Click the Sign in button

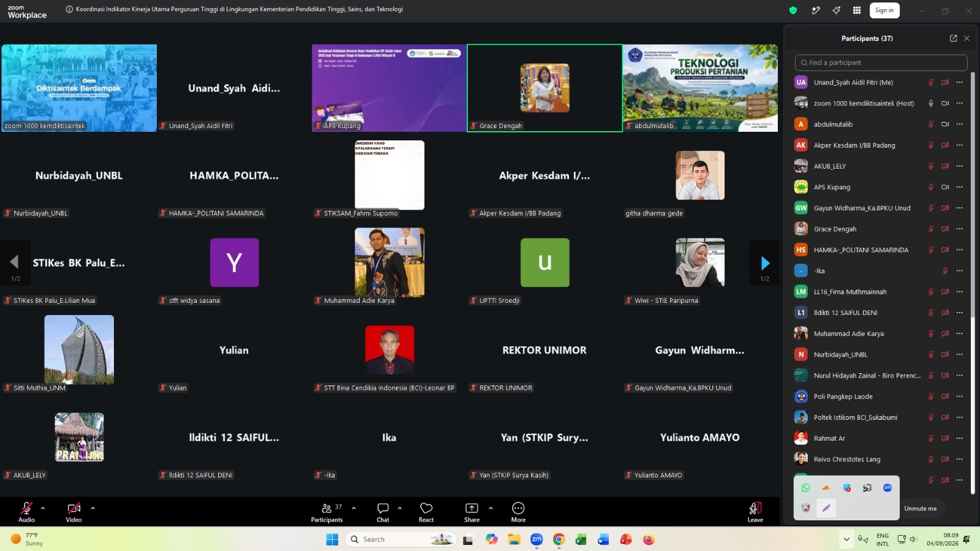tap(884, 10)
